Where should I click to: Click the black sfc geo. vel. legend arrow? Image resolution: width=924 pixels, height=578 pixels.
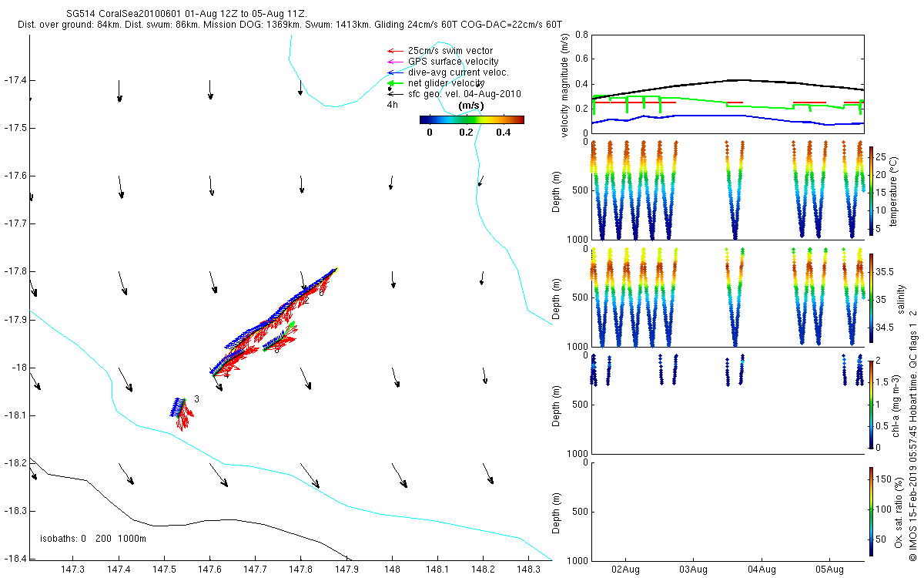394,94
